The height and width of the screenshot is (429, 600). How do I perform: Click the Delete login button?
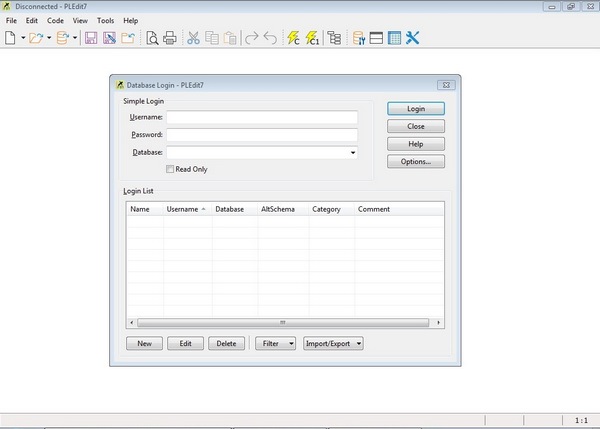point(227,343)
